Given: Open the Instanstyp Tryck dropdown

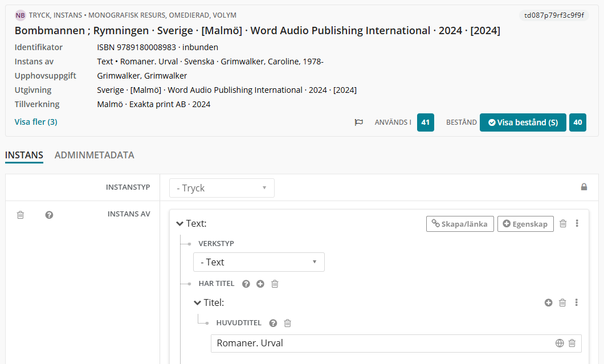Looking at the screenshot, I should click(222, 188).
